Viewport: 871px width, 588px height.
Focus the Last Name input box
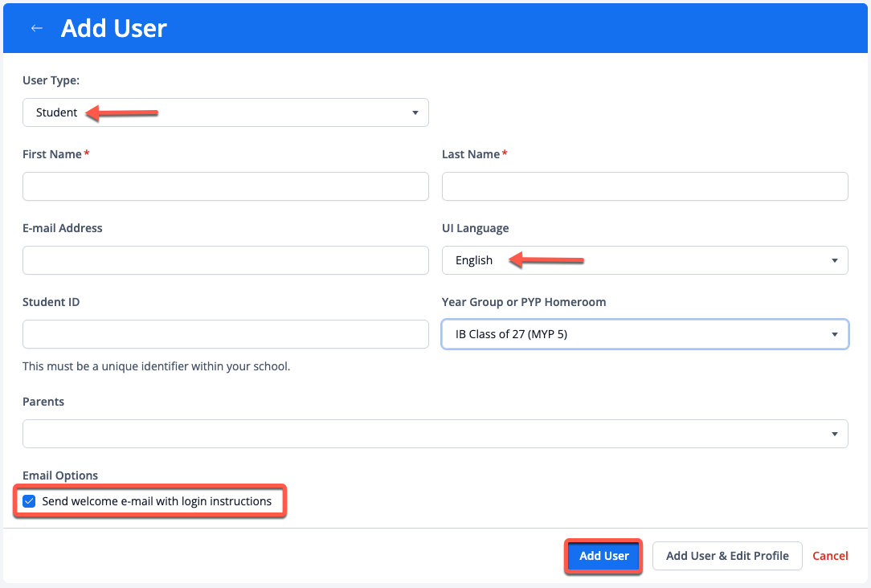[644, 186]
